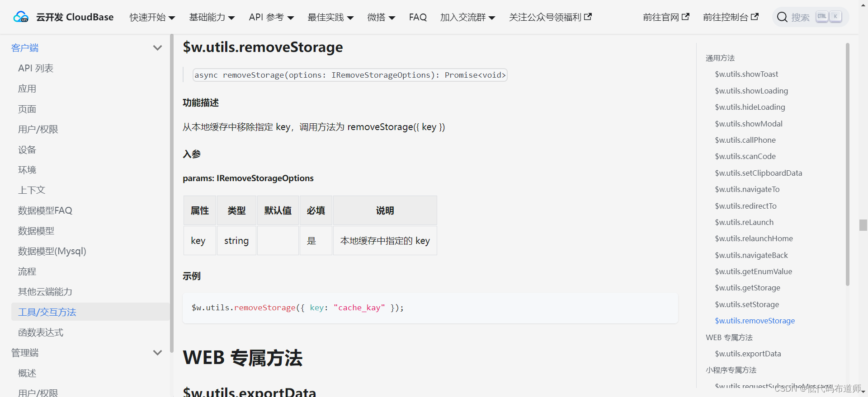The image size is (868, 397).
Task: Jump to $w.utils.scanCode in outline
Action: [745, 156]
